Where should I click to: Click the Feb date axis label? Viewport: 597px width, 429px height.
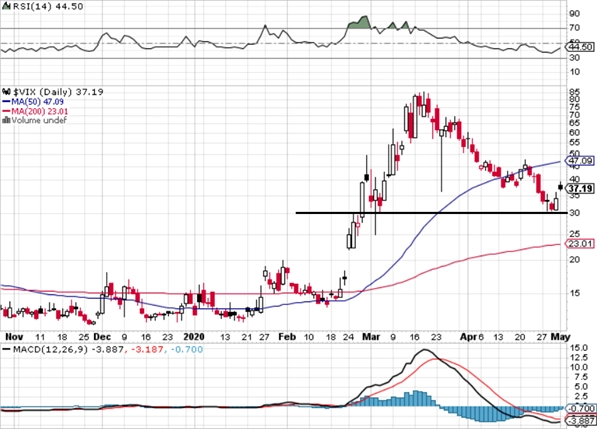[x=287, y=337]
